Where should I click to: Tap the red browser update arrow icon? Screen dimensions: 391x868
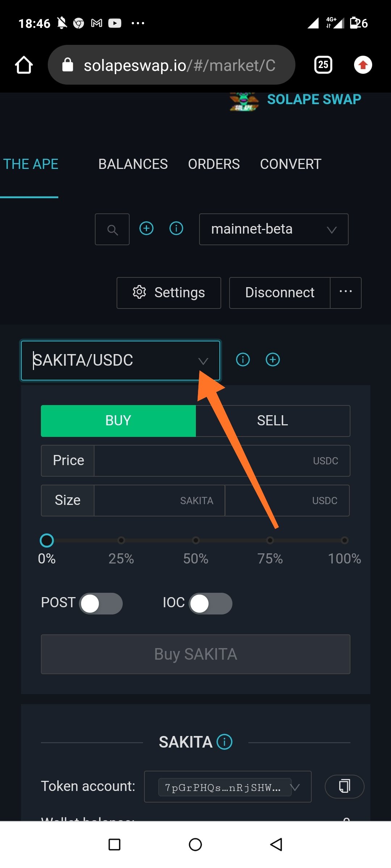[x=363, y=65]
